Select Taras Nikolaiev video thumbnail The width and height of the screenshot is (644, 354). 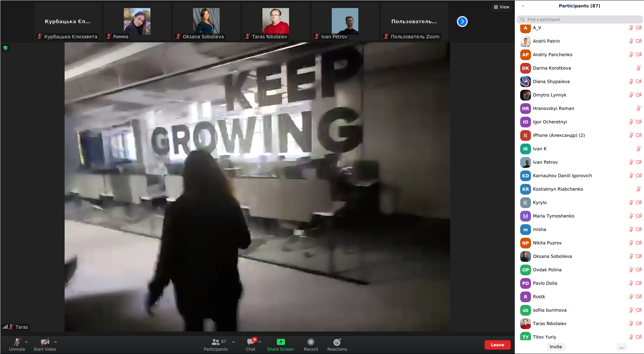coord(276,22)
